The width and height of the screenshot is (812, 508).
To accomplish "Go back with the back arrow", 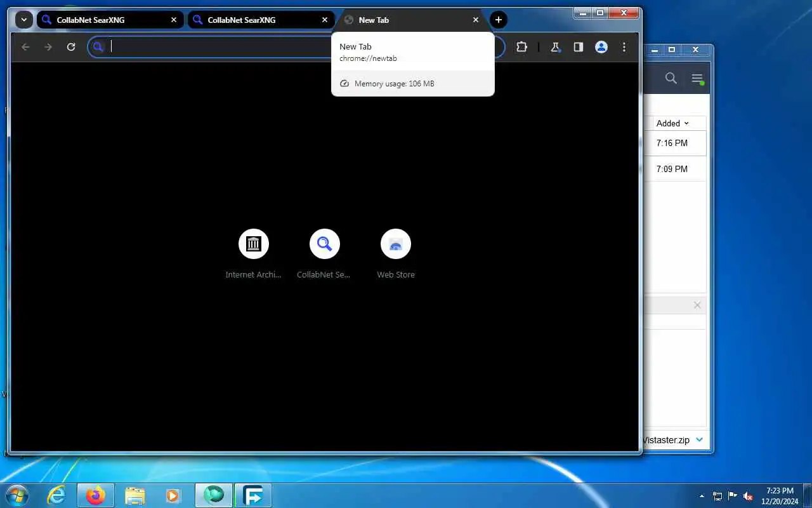I will tap(25, 47).
